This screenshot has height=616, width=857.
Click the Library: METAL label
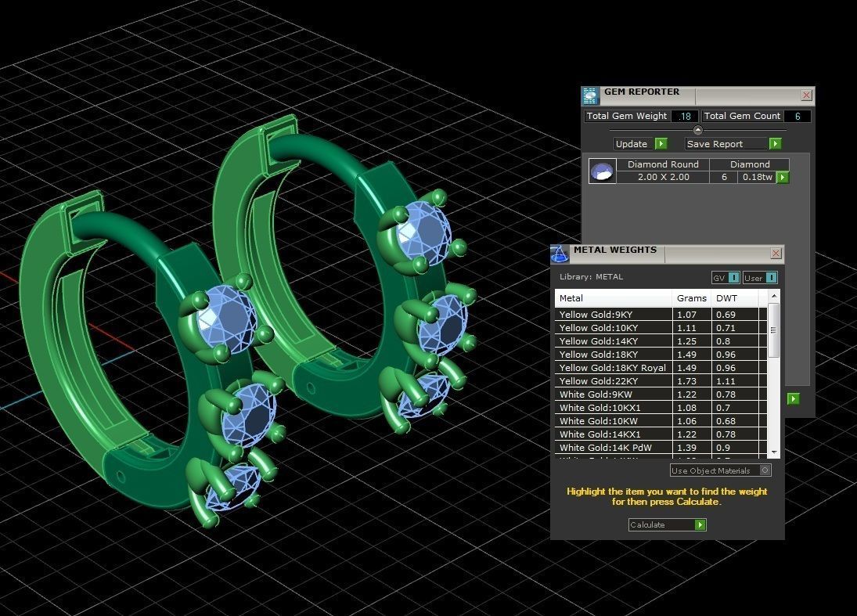[591, 276]
